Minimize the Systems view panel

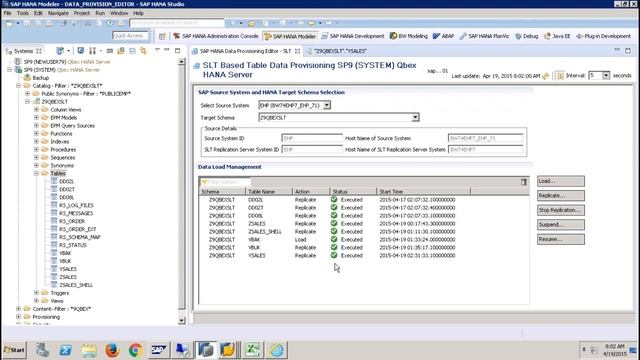167,50
